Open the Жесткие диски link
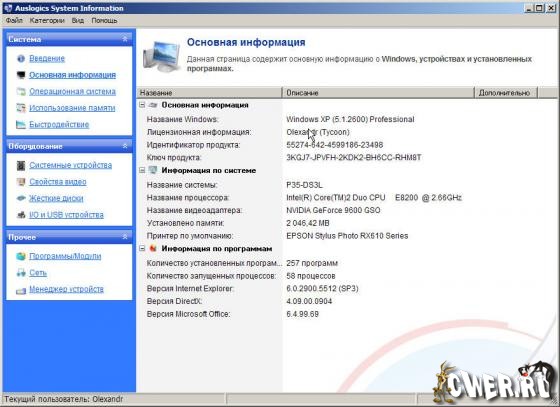Viewport: 560px width, 407px height. point(56,199)
